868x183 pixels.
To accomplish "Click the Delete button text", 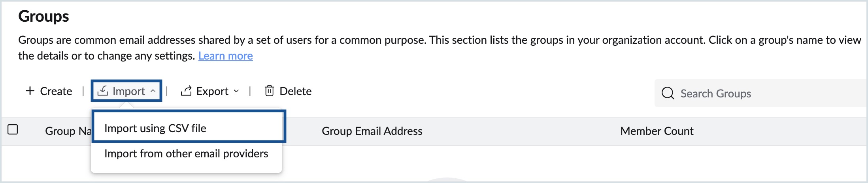I will pos(296,91).
